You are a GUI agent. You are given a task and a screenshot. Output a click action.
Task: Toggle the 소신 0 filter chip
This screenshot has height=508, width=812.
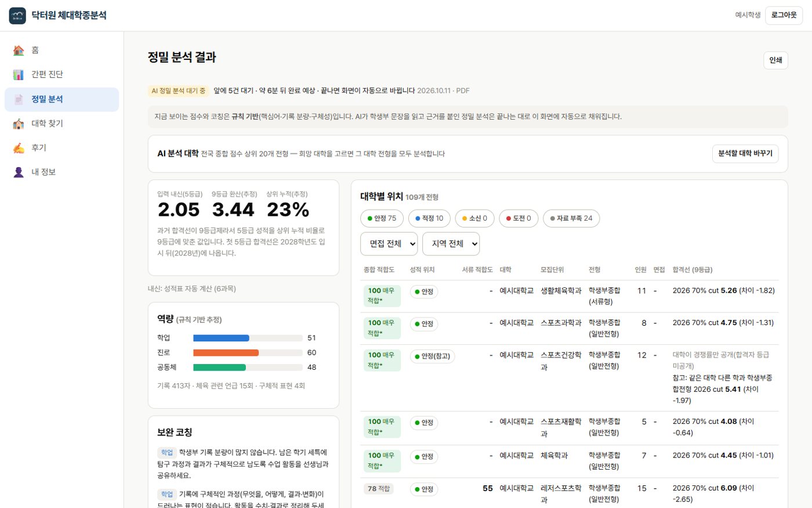pyautogui.click(x=475, y=218)
